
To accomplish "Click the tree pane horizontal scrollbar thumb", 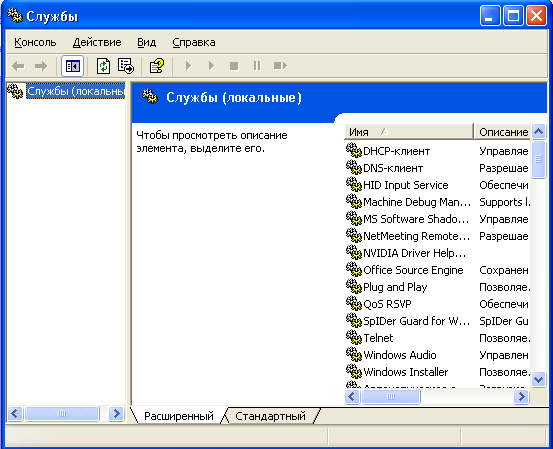I will click(62, 413).
